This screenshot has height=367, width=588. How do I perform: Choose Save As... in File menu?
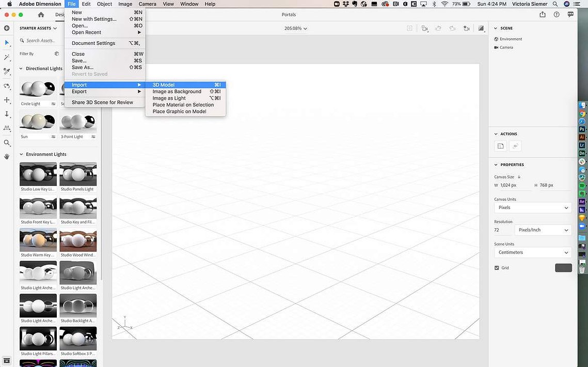[x=105, y=68]
